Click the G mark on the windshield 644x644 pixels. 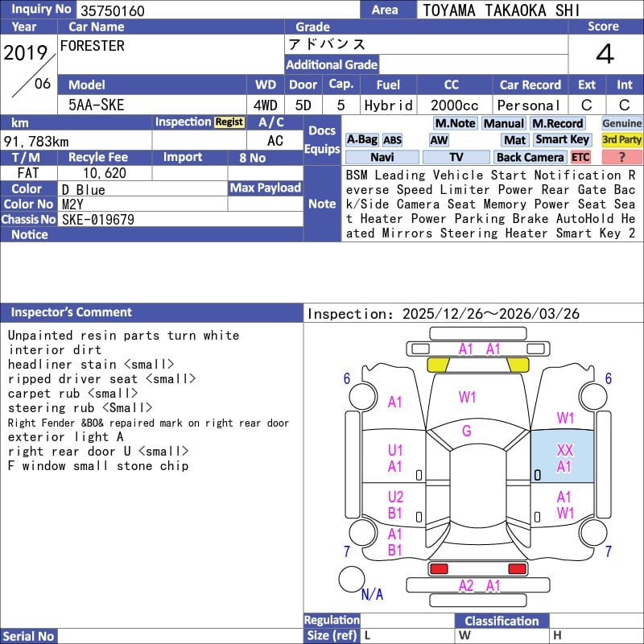click(466, 431)
